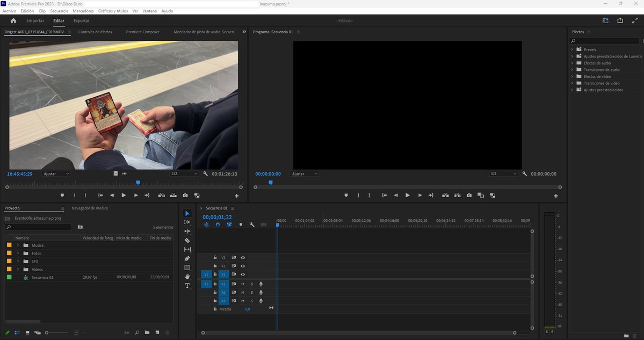Screen dimensions: 644x340
Task: Play the Source monitor clip
Action: pyautogui.click(x=124, y=196)
